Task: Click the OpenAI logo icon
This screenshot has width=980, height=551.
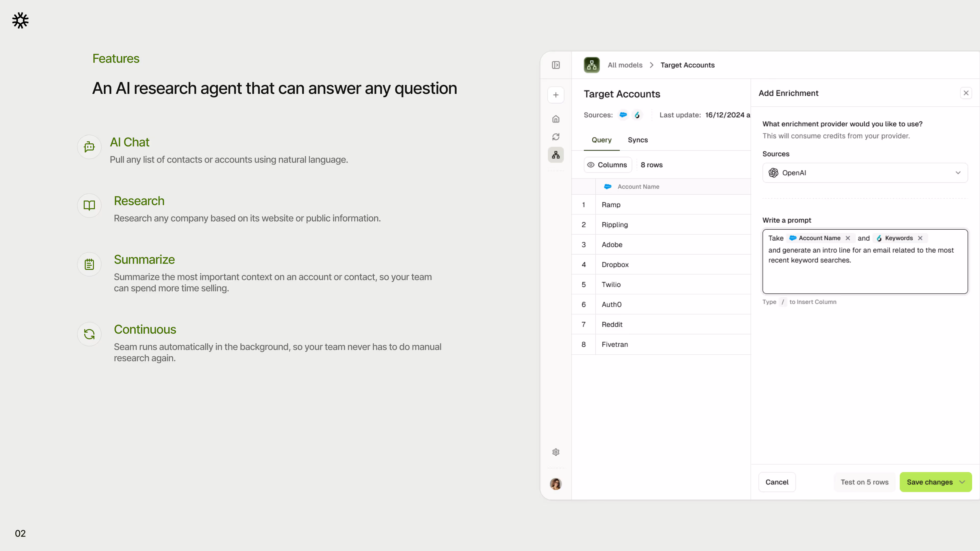Action: tap(774, 173)
